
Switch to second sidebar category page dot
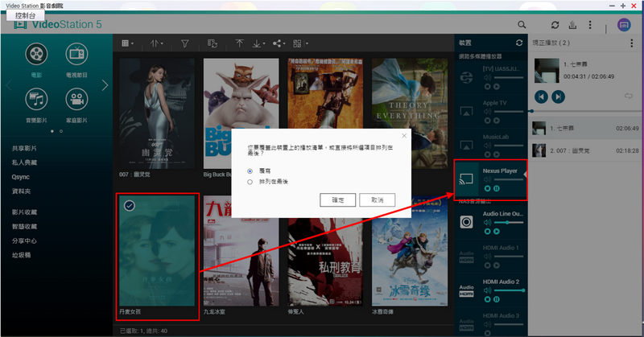click(x=61, y=131)
